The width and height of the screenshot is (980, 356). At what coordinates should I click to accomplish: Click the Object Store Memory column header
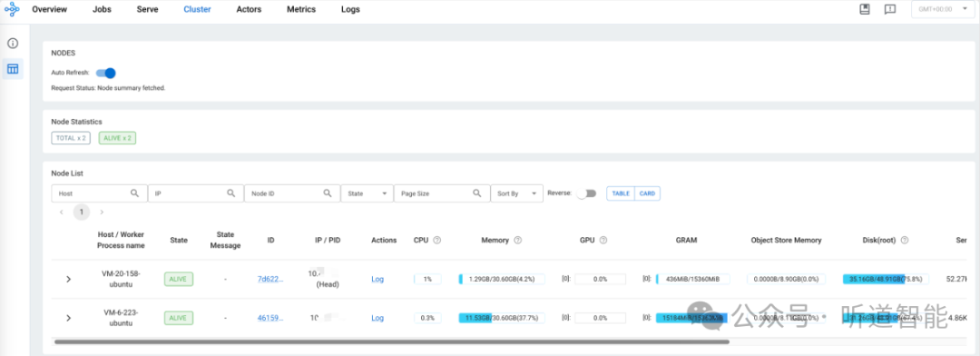point(786,241)
